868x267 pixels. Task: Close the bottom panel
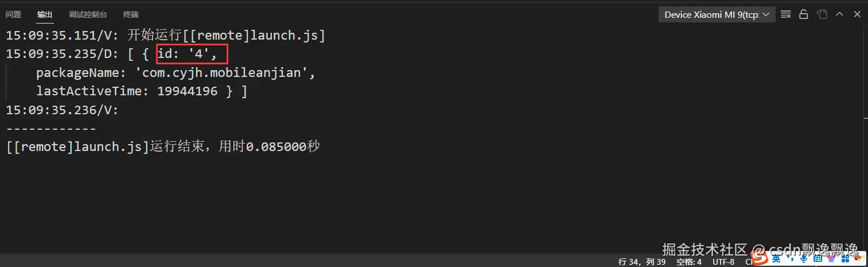[857, 14]
